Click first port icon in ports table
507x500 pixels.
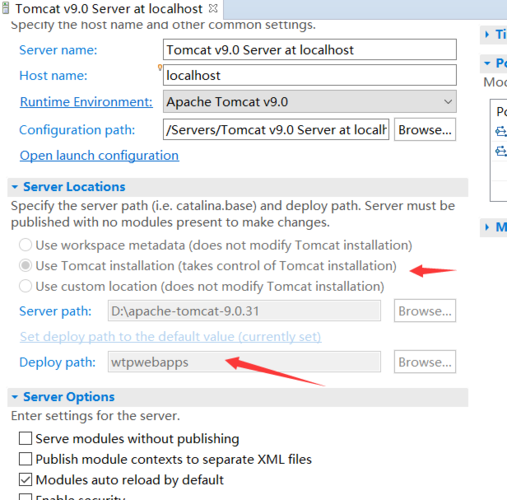(501, 131)
